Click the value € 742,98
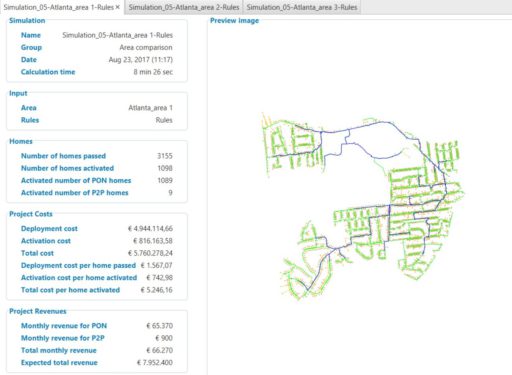Screen dimensions: 512x375 [159, 278]
